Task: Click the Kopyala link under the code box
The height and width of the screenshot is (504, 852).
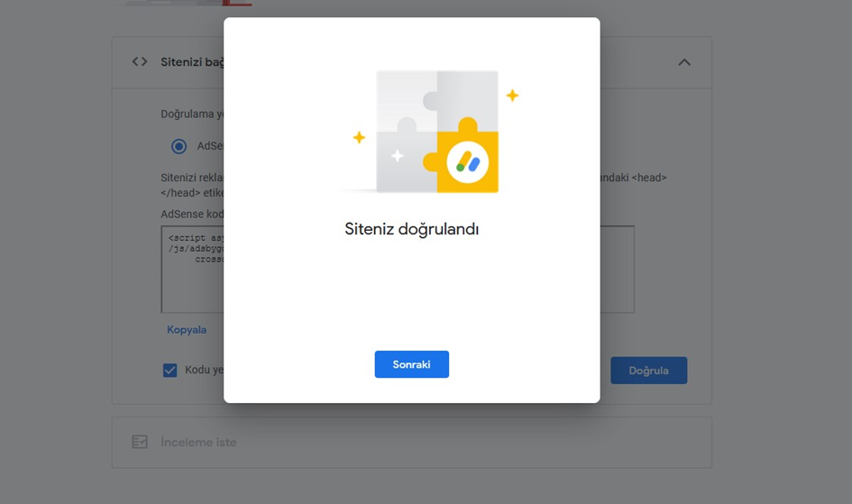Action: pos(187,330)
